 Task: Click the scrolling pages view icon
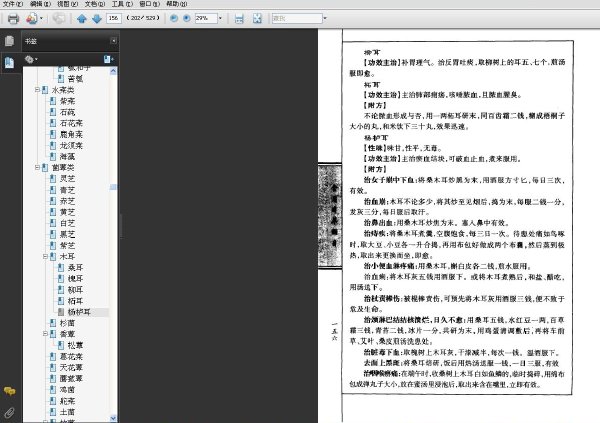tap(239, 18)
